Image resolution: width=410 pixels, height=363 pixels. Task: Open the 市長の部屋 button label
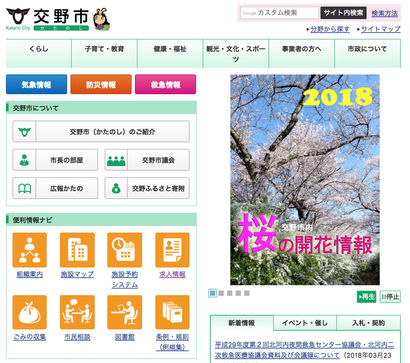click(x=67, y=160)
